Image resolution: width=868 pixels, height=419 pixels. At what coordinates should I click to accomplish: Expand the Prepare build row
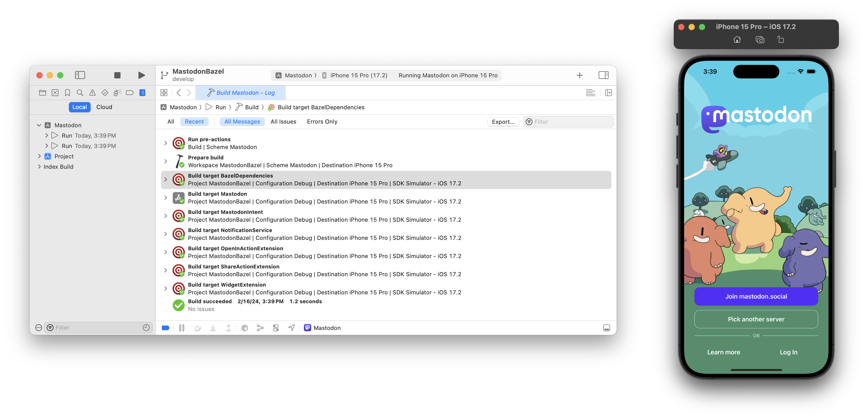165,161
